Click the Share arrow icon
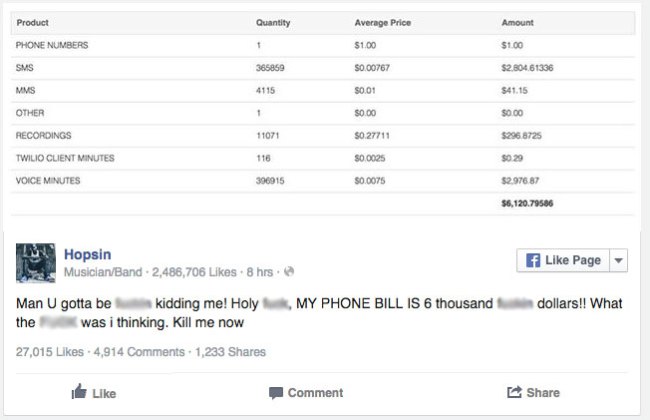 pyautogui.click(x=515, y=393)
